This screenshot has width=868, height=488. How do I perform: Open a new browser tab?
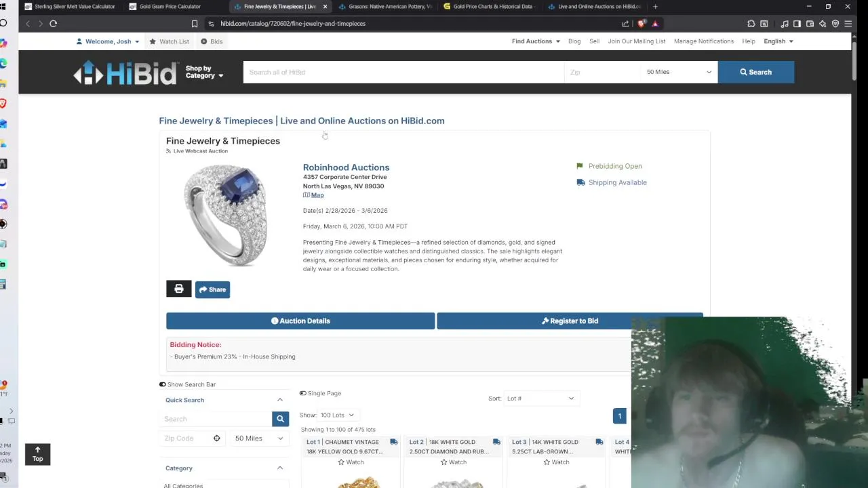[655, 7]
